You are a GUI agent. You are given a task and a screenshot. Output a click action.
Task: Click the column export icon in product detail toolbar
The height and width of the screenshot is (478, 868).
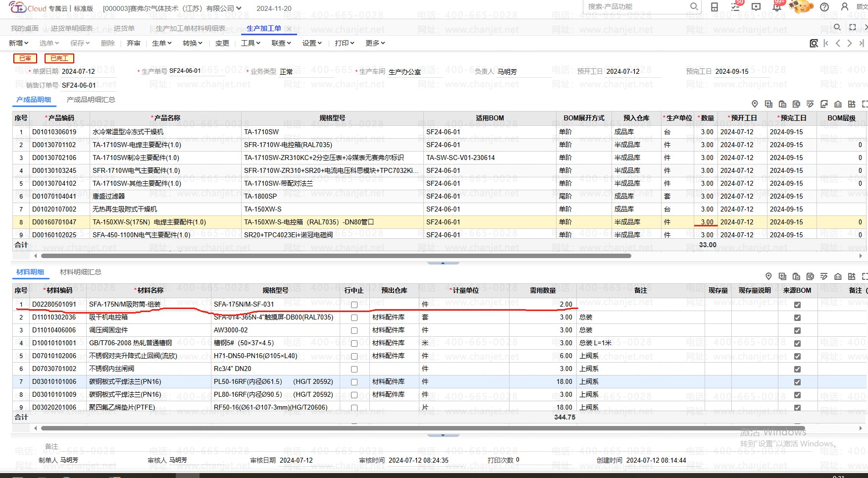click(852, 104)
